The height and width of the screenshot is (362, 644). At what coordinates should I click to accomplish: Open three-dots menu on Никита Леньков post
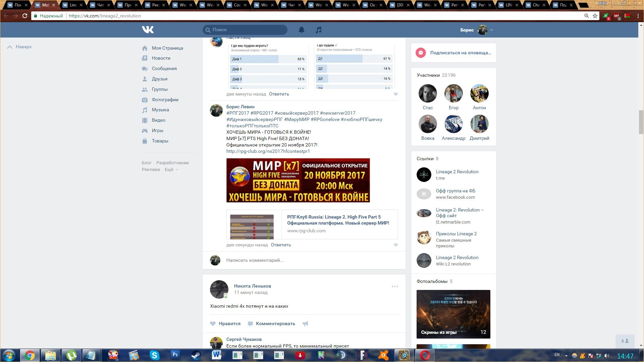tap(395, 287)
